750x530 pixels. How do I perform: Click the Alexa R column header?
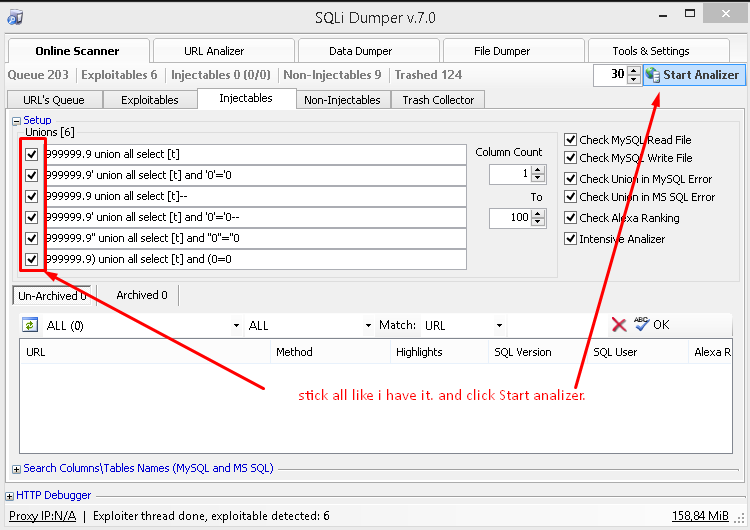(712, 352)
